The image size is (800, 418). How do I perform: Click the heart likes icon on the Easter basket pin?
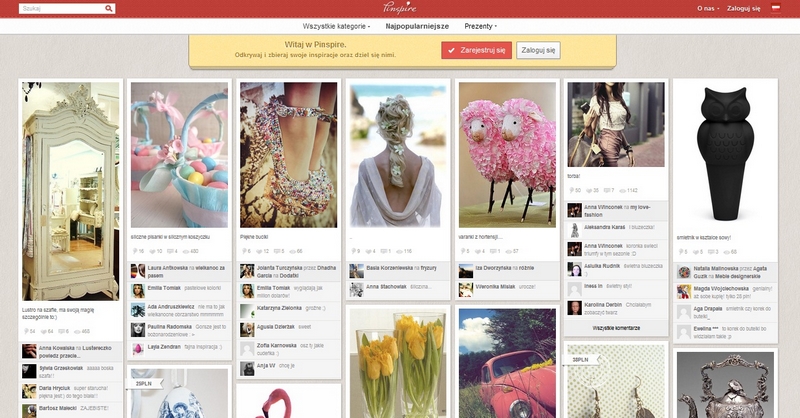pos(153,251)
